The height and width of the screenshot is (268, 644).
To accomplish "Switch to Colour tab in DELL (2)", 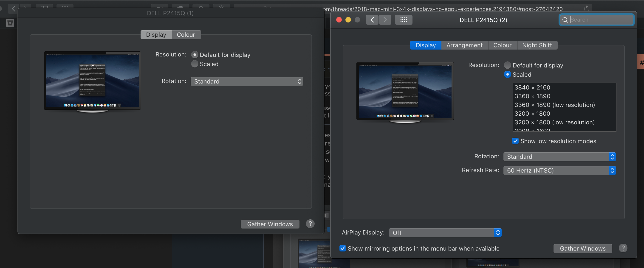I will 502,45.
